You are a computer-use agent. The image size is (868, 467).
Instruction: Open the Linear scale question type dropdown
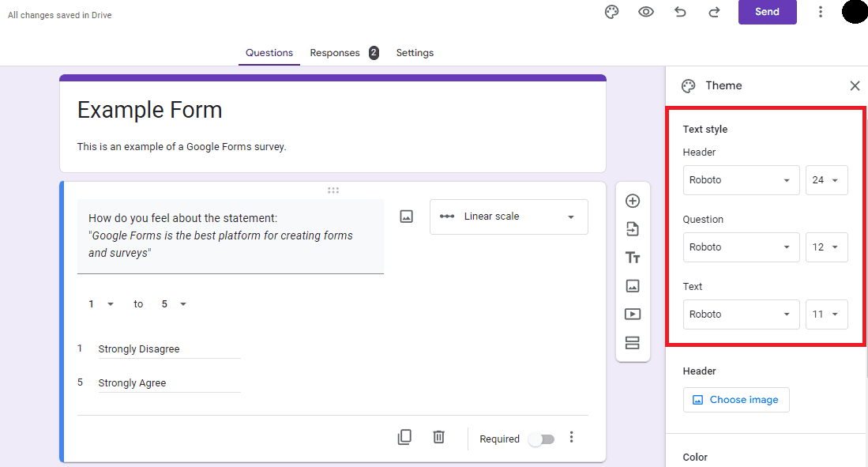click(509, 217)
